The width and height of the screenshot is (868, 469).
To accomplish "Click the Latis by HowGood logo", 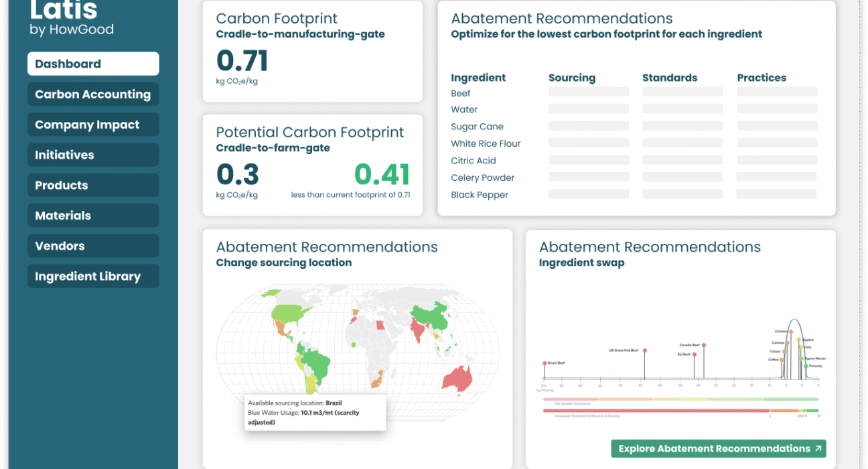I will click(72, 17).
